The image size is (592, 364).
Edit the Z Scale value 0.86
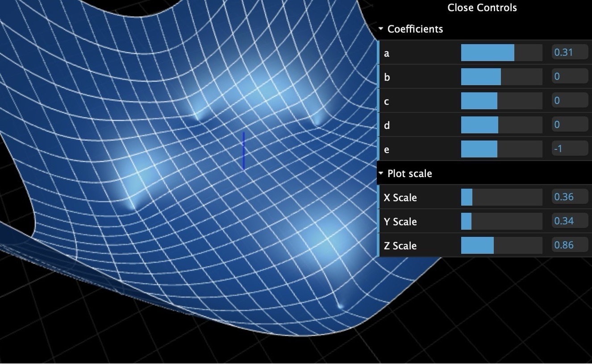(x=569, y=245)
